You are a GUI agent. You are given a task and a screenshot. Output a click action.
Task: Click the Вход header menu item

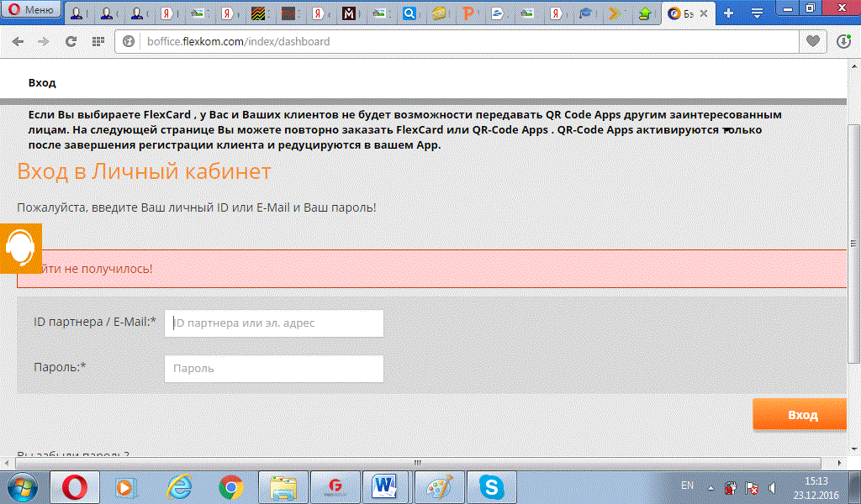pyautogui.click(x=42, y=83)
